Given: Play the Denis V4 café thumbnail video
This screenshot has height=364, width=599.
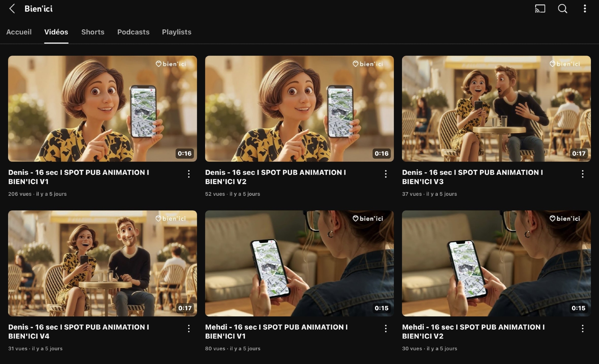Looking at the screenshot, I should click(102, 263).
